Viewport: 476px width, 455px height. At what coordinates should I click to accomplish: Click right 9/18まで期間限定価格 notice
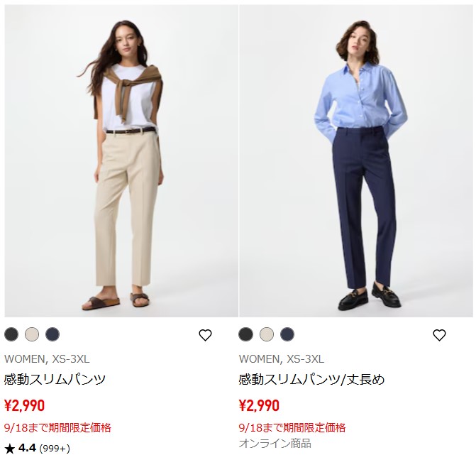(x=292, y=427)
